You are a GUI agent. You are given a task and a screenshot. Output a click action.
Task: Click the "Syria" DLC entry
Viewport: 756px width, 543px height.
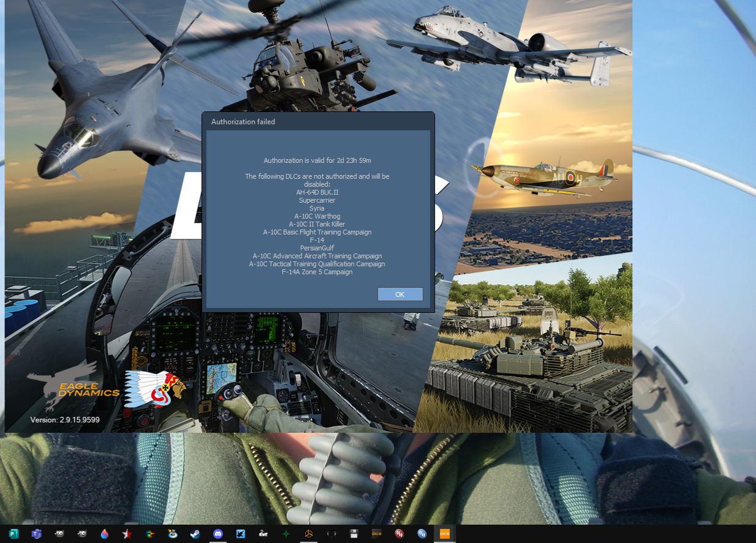pyautogui.click(x=317, y=208)
